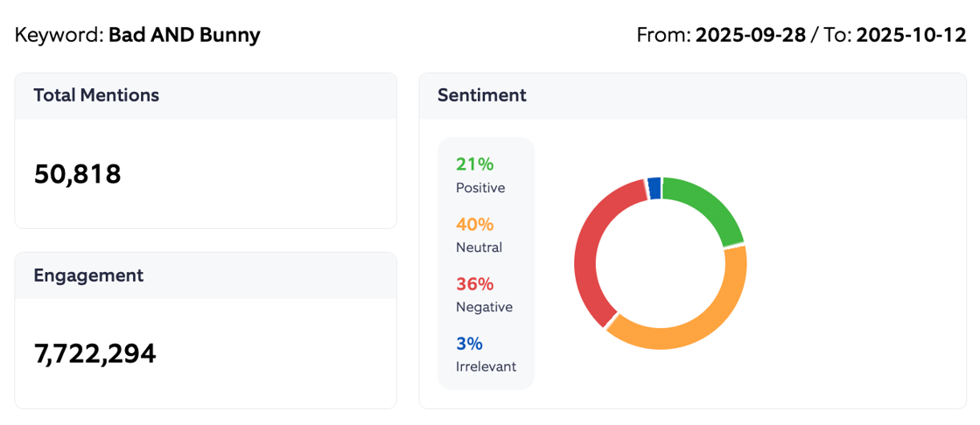
Task: Click the Sentiment card header
Action: click(x=482, y=95)
